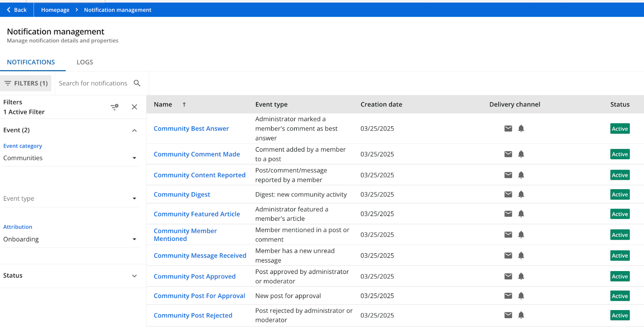Screen dimensions: 644x327
Task: Click the search magnifier icon
Action: 137,83
